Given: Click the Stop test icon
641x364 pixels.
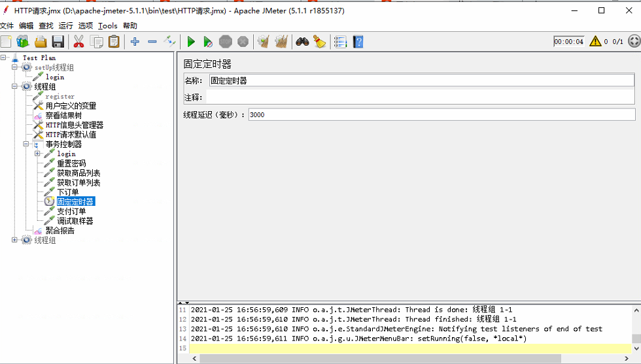Looking at the screenshot, I should [x=225, y=42].
